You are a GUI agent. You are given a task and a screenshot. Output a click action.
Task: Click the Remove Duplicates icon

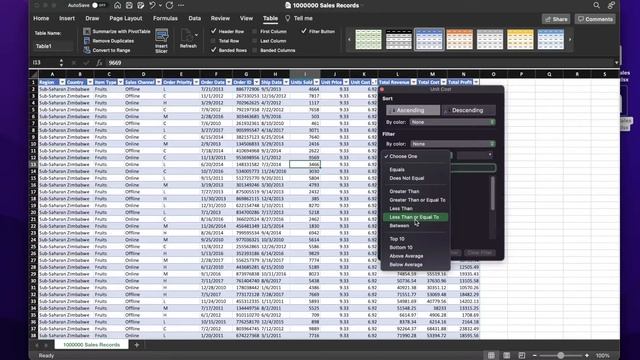point(87,41)
